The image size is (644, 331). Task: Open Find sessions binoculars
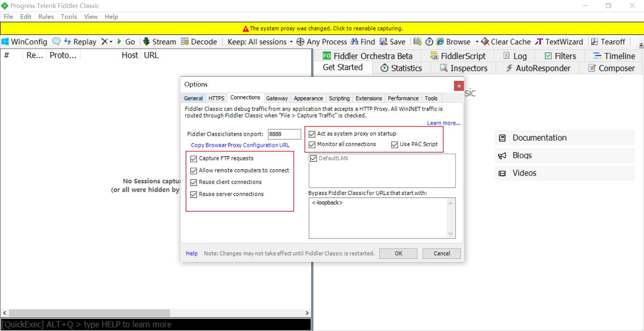(363, 42)
